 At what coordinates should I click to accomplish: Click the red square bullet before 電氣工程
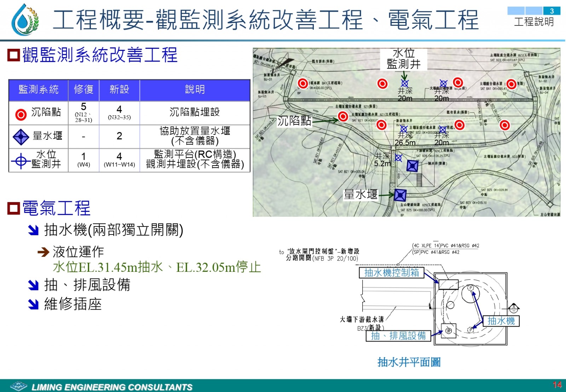(14, 208)
